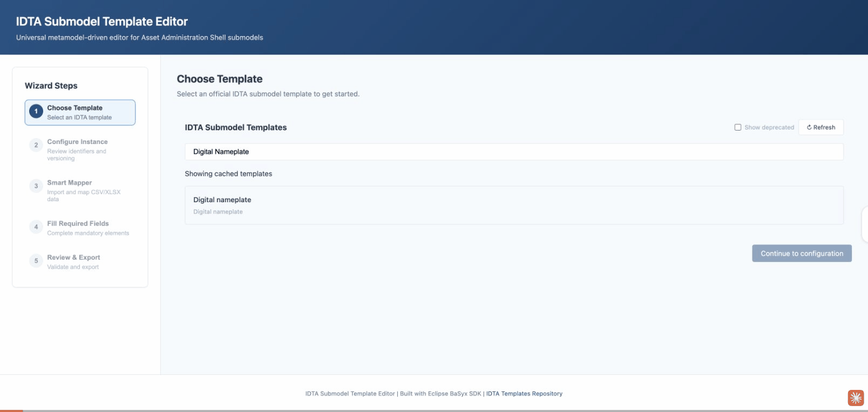Open the orange starburst icon in corner
Screen dimensions: 868x412
856,398
